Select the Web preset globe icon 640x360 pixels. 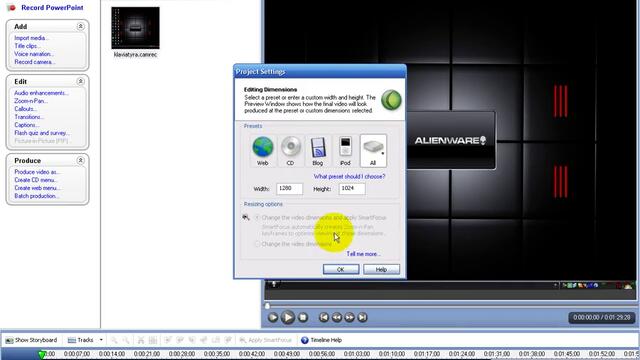262,147
